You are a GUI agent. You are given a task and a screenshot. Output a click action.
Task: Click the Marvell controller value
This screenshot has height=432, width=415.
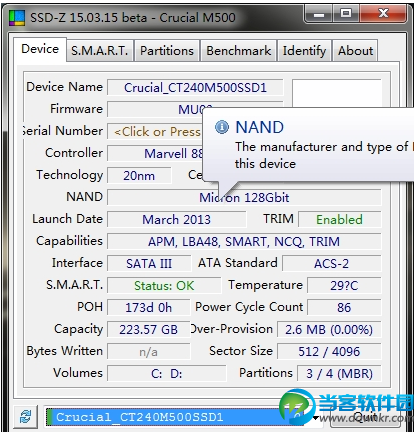[155, 154]
